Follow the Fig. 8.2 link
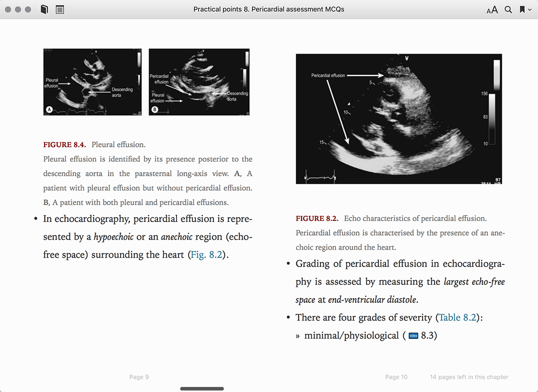Viewport: 538px width, 392px height. (x=206, y=255)
